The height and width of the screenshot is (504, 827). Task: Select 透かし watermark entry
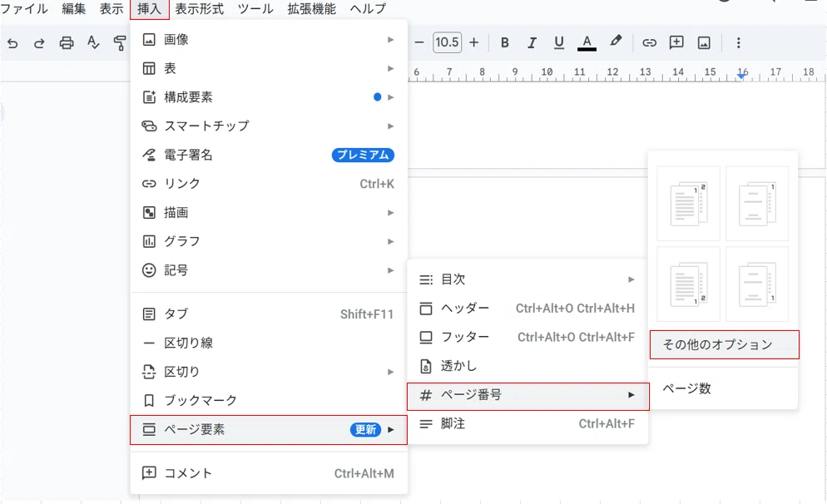tap(527, 366)
